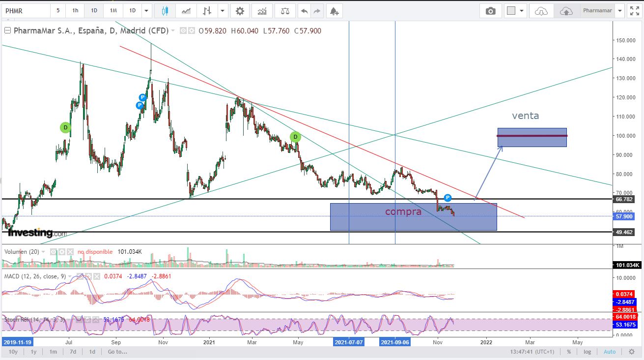
Task: Select the bar chart style
Action: 207,10
